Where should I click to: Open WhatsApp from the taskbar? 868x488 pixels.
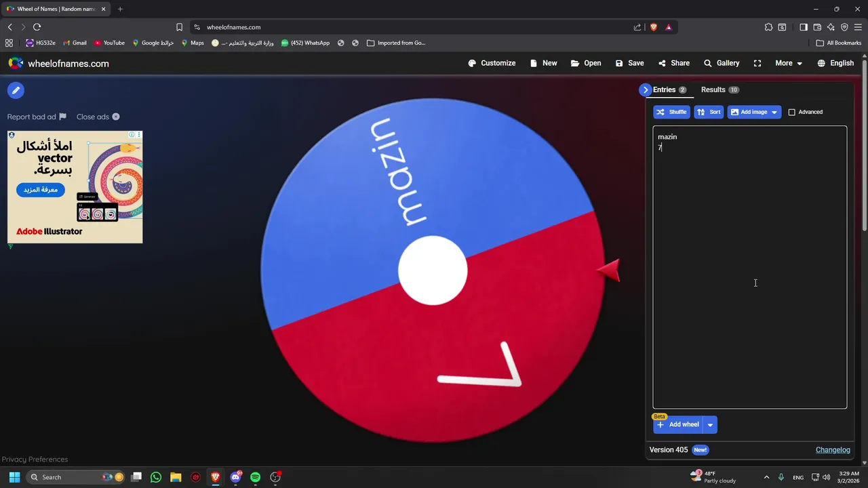(156, 477)
